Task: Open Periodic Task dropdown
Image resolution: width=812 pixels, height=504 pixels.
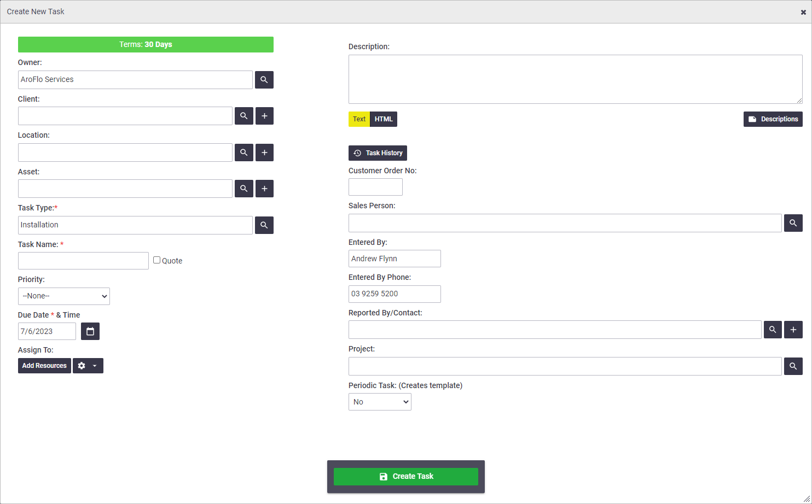Action: click(380, 402)
